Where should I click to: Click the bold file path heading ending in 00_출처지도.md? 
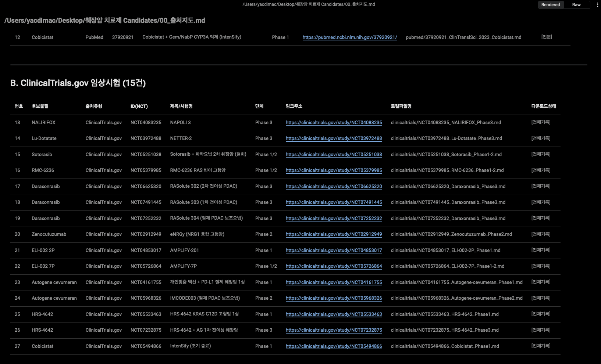point(105,21)
